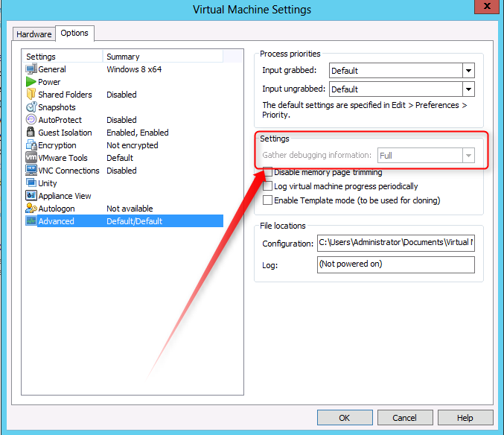Image resolution: width=504 pixels, height=435 pixels.
Task: Click the Log location field
Action: point(395,264)
